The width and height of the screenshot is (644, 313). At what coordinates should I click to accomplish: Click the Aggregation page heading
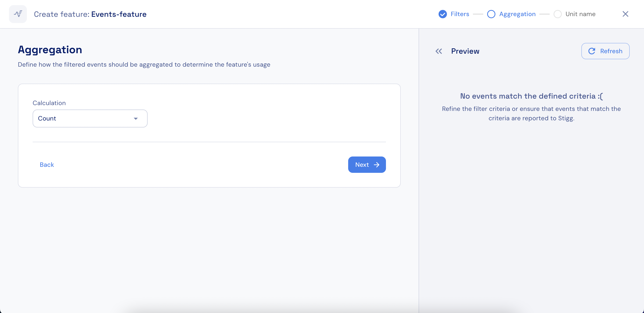tap(50, 50)
